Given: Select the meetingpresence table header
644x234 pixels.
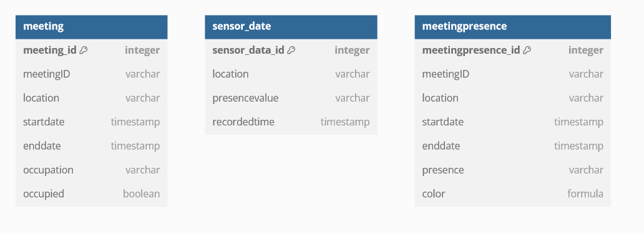Looking at the screenshot, I should [512, 27].
